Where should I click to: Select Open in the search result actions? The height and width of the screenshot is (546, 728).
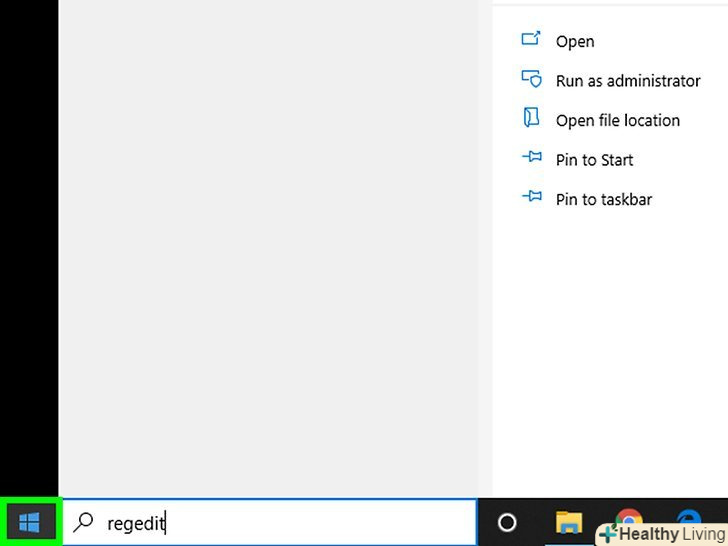coord(575,41)
